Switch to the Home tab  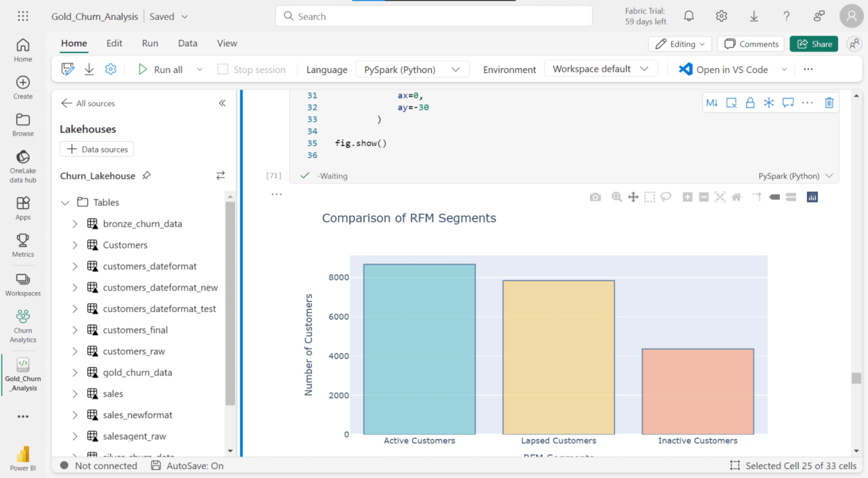74,43
